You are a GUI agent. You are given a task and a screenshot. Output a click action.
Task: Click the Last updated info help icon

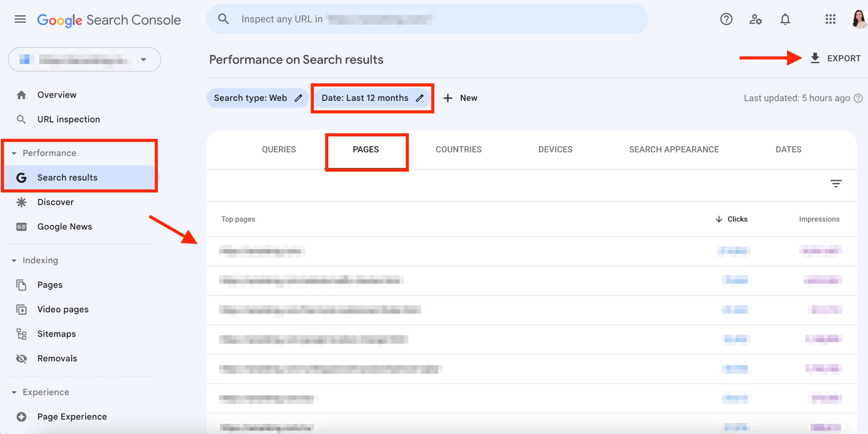pos(858,98)
